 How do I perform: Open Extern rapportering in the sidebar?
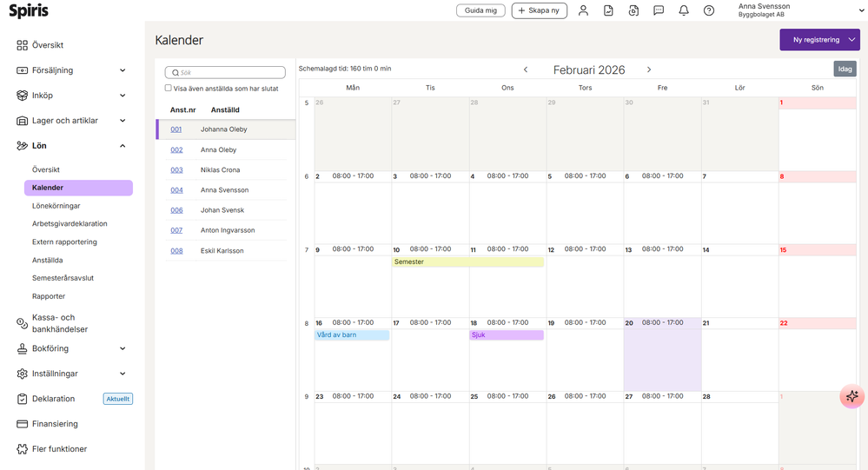click(64, 242)
